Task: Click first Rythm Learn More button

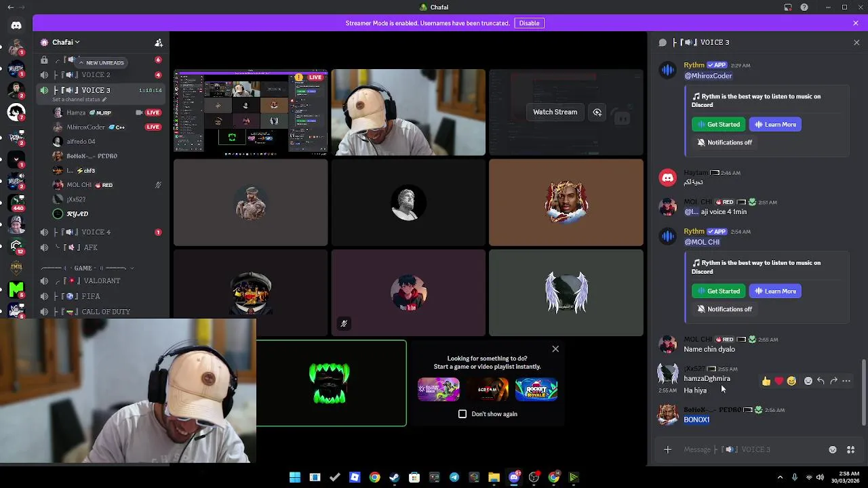Action: click(775, 125)
